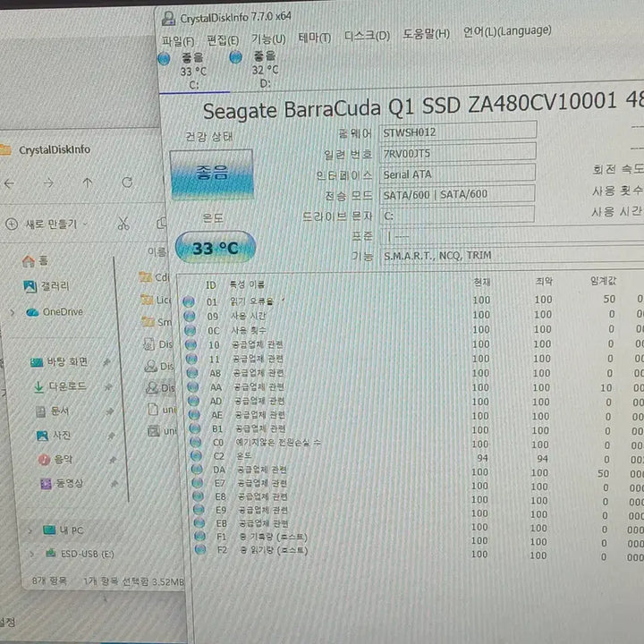
Task: Click the blue health status orb for C:
Action: click(x=164, y=59)
